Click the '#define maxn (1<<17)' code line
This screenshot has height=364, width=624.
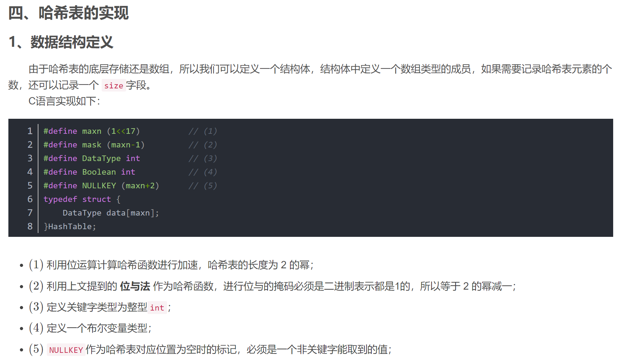(x=92, y=131)
